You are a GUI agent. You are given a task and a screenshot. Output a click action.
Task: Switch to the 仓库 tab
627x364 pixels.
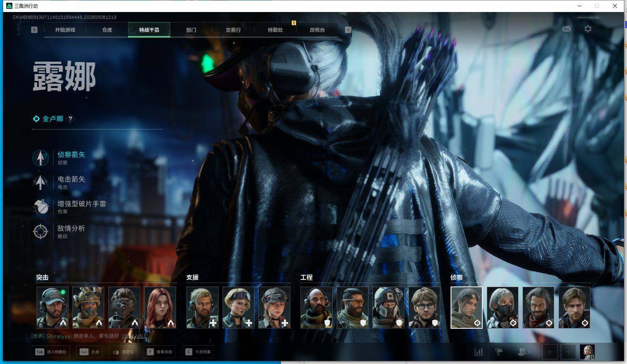(x=107, y=30)
